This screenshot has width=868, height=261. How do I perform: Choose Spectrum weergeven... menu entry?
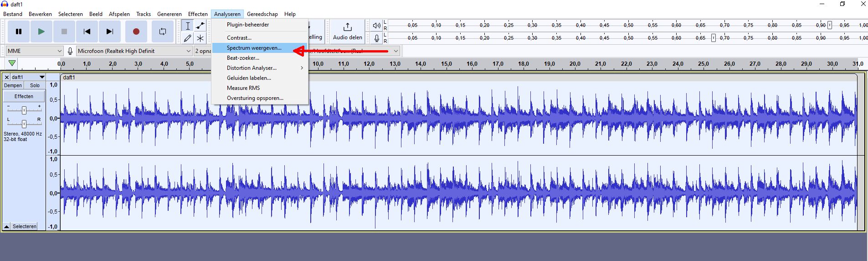click(x=260, y=48)
